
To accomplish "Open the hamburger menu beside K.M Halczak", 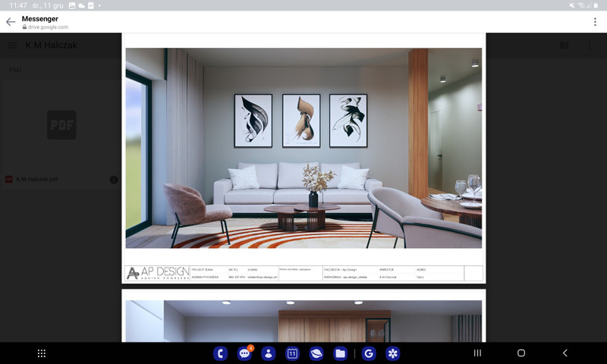I will point(13,45).
